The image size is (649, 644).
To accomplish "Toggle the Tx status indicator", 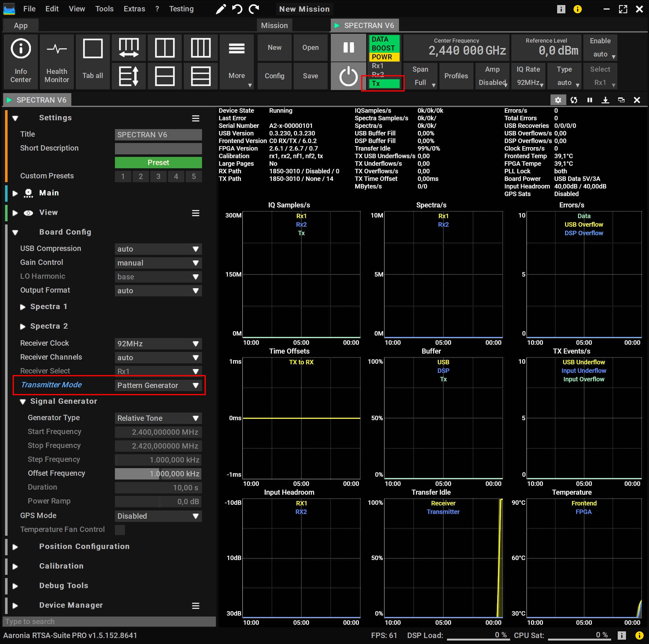I will pyautogui.click(x=384, y=84).
